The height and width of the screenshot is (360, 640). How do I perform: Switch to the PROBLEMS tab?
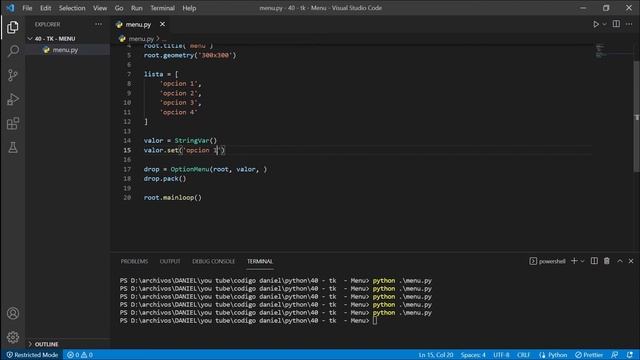[134, 261]
